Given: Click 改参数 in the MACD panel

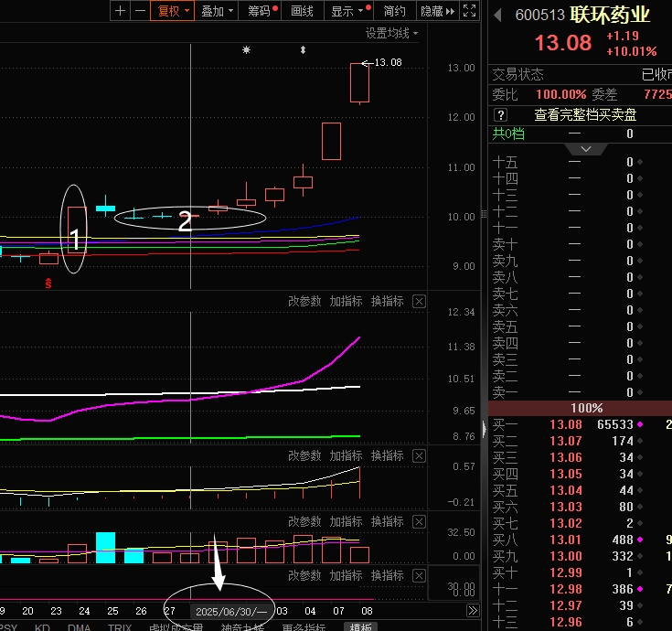Looking at the screenshot, I should 304,455.
